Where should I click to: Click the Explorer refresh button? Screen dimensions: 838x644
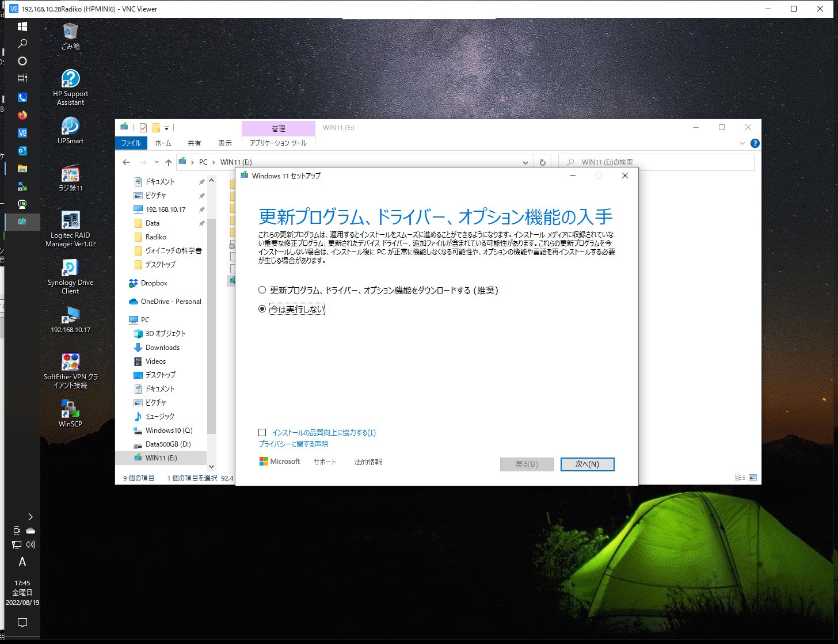tap(542, 162)
